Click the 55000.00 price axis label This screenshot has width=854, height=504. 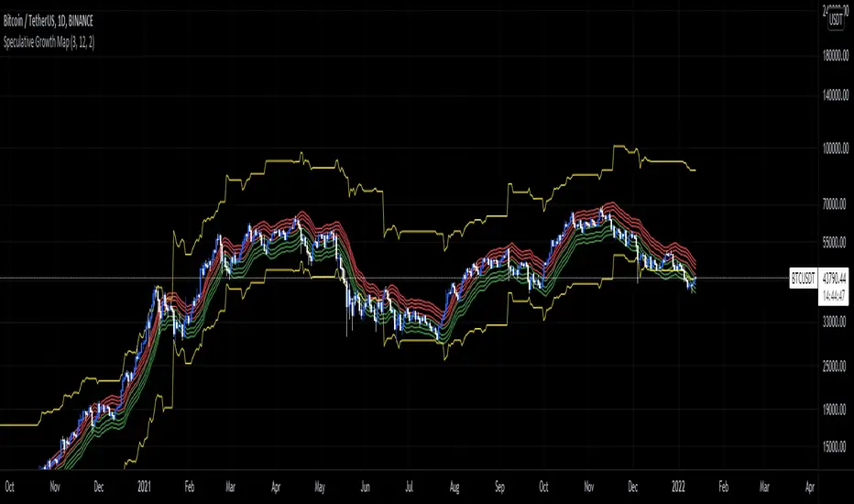pyautogui.click(x=835, y=243)
